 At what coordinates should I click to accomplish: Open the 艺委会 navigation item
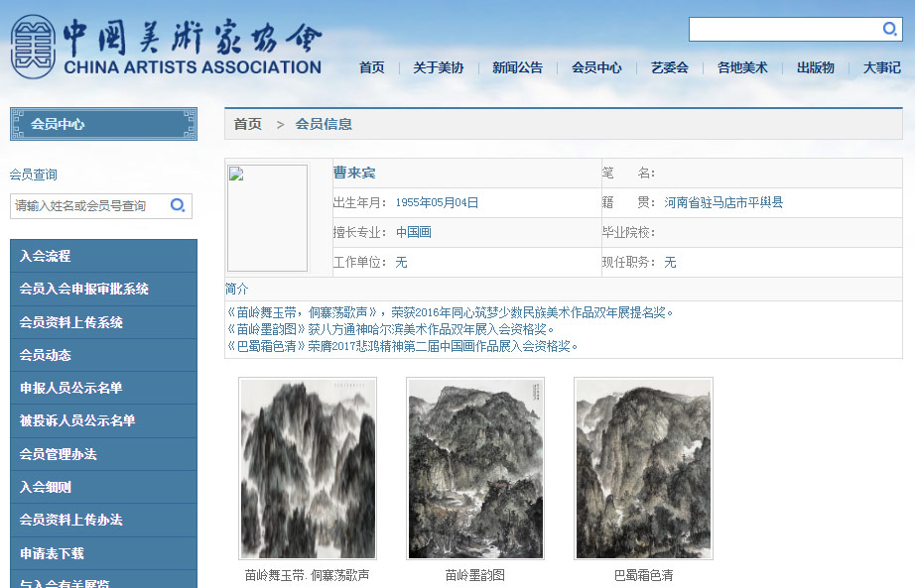669,67
